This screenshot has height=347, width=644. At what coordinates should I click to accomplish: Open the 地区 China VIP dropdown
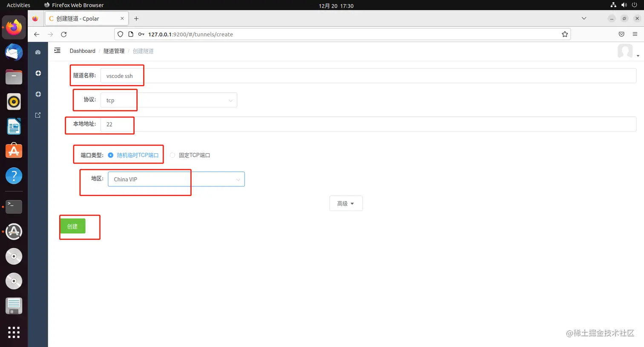pos(176,179)
